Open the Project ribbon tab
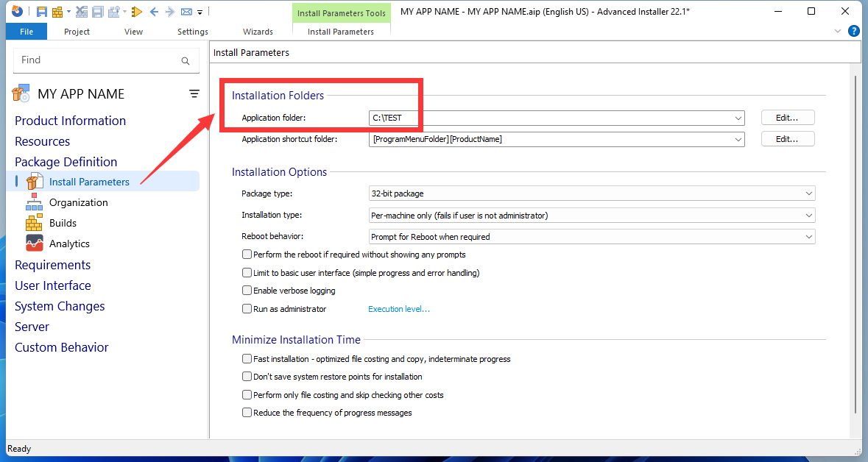 [77, 32]
